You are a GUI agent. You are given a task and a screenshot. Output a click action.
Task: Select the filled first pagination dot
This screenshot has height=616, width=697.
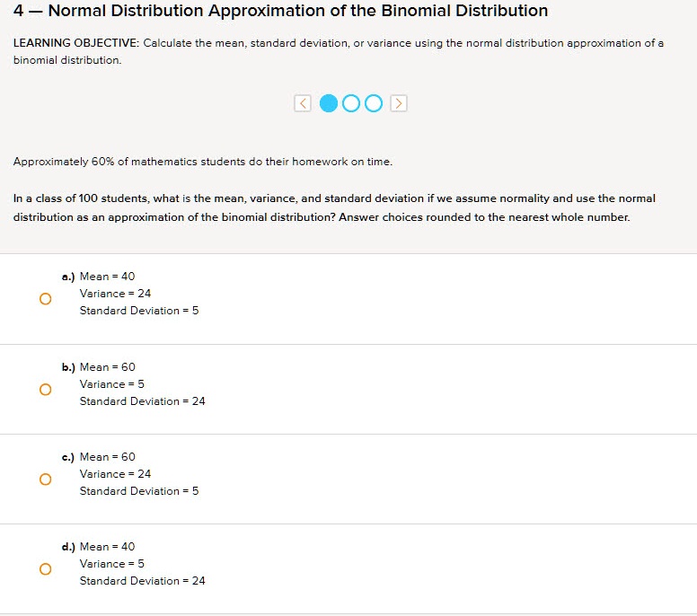tap(329, 103)
